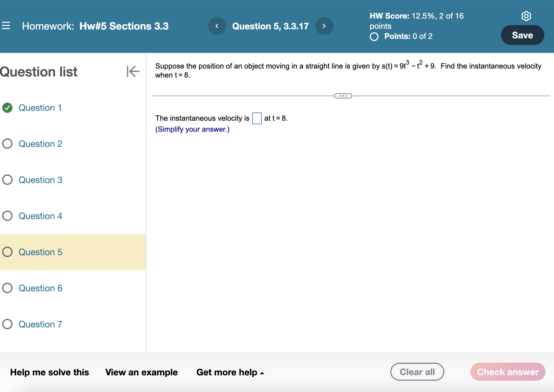Open Get more help dropdown

(230, 372)
